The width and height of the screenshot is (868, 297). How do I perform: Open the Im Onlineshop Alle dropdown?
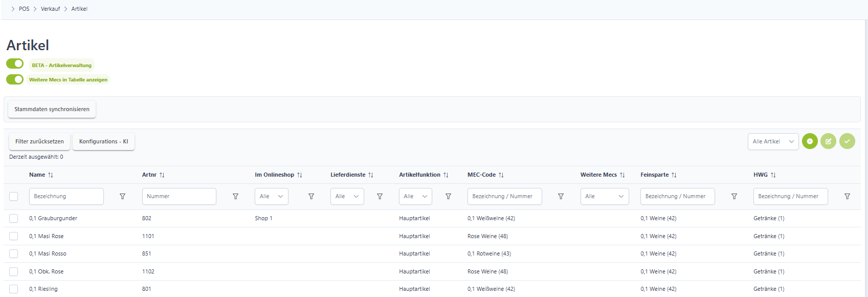point(272,196)
